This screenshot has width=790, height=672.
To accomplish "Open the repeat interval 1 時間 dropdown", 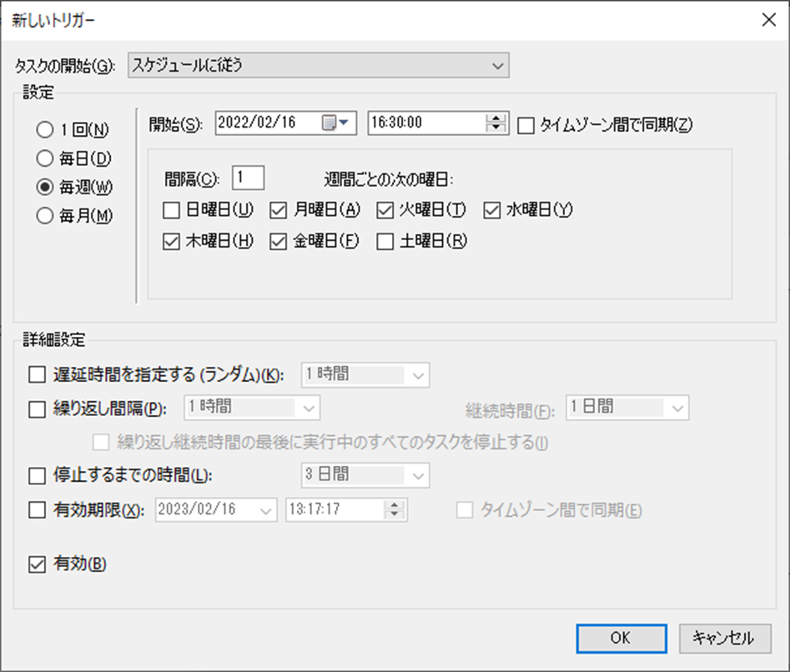I will (252, 408).
